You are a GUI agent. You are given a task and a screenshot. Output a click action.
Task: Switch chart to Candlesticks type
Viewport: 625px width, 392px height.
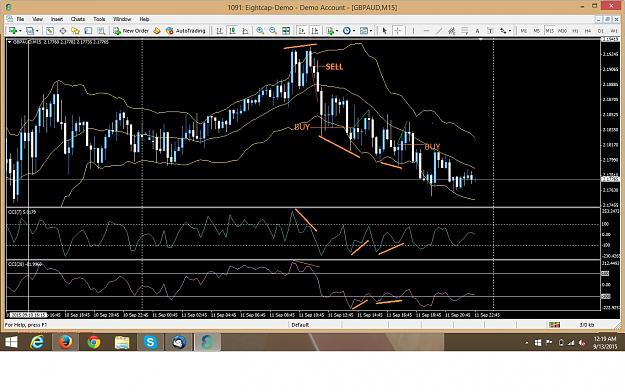232,31
